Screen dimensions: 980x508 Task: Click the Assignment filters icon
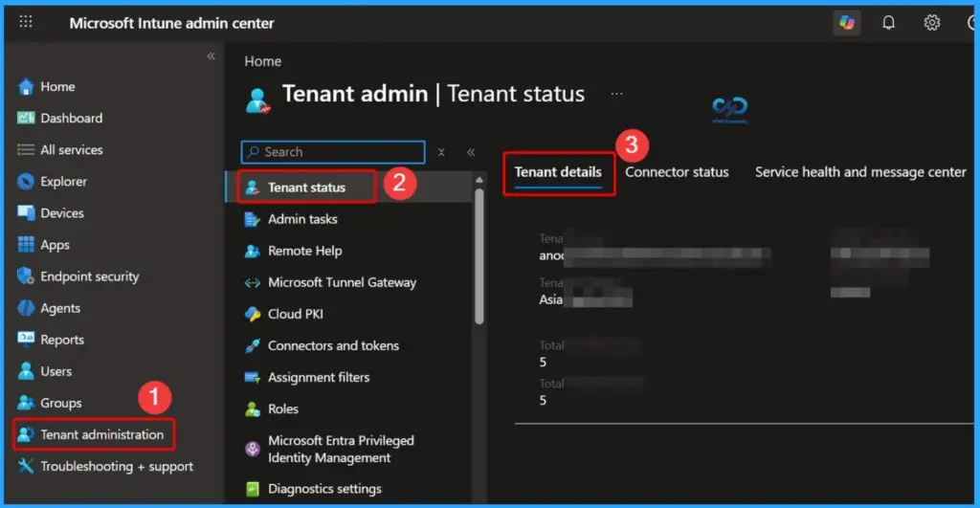252,377
